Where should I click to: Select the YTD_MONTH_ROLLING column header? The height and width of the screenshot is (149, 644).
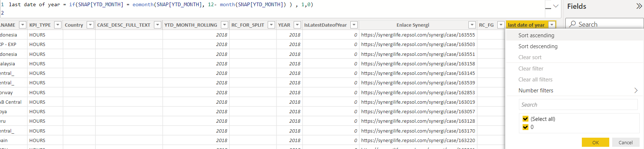(x=191, y=25)
